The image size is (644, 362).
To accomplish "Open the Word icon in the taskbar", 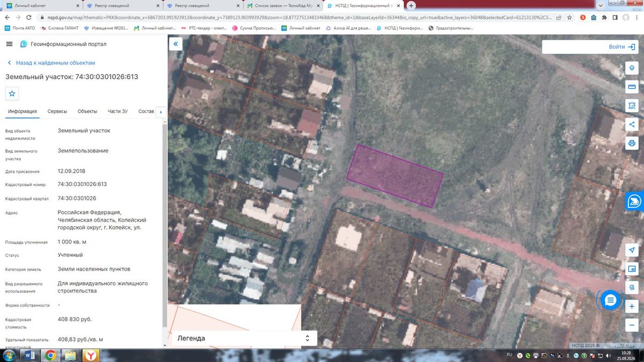I will 30,355.
